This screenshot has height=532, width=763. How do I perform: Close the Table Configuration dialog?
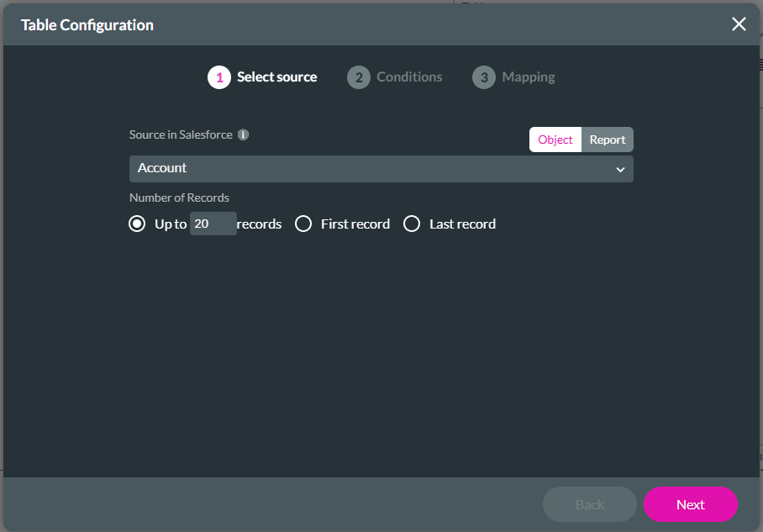coord(739,24)
